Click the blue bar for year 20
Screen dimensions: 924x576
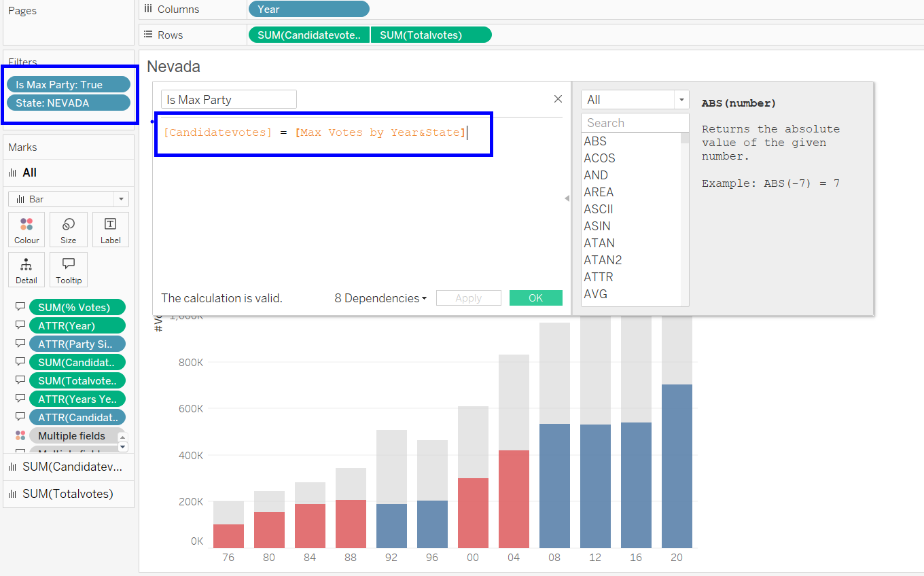tap(677, 466)
